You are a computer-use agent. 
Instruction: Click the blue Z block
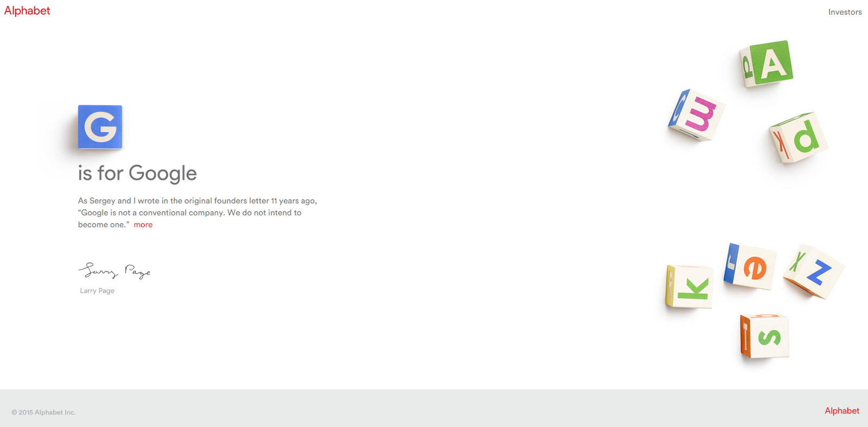[x=813, y=271]
